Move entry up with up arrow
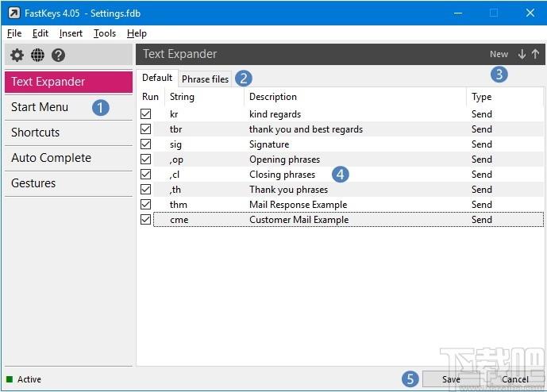 pos(535,54)
